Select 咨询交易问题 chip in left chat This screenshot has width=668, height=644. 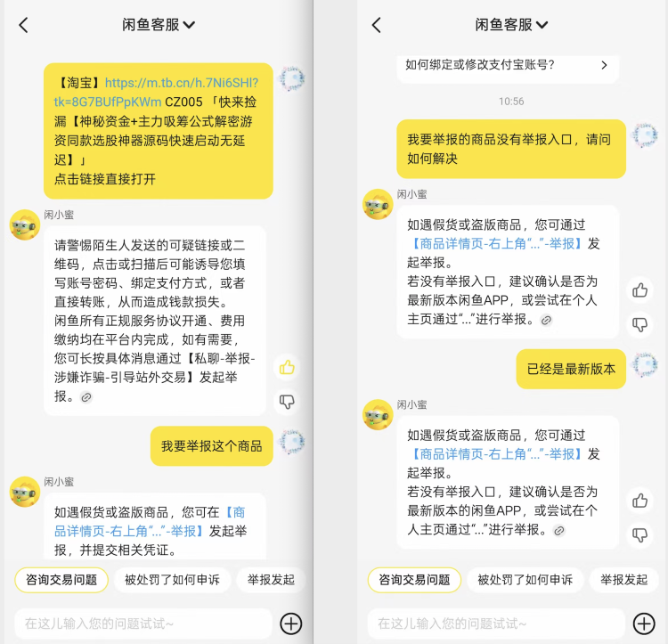[x=61, y=580]
